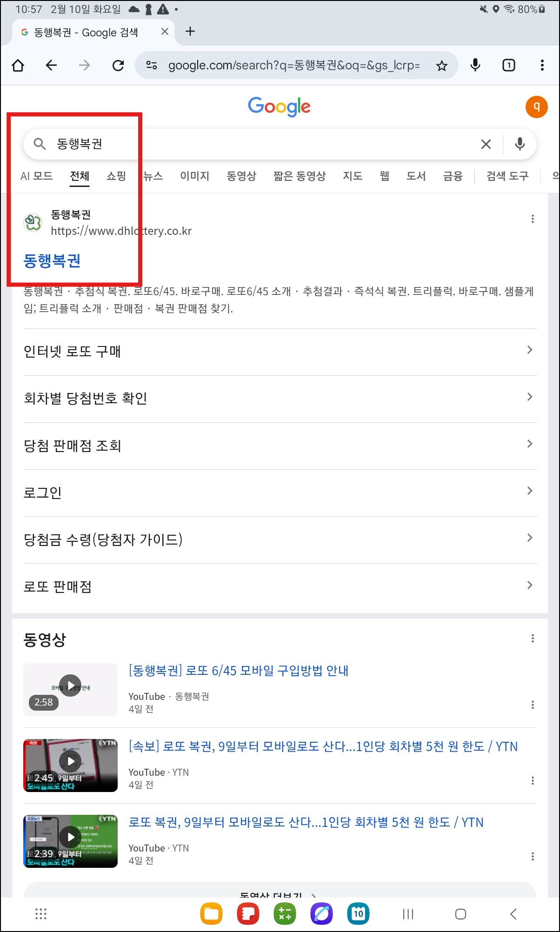Open the Chrome three-dot menu
The height and width of the screenshot is (932, 560).
(542, 65)
